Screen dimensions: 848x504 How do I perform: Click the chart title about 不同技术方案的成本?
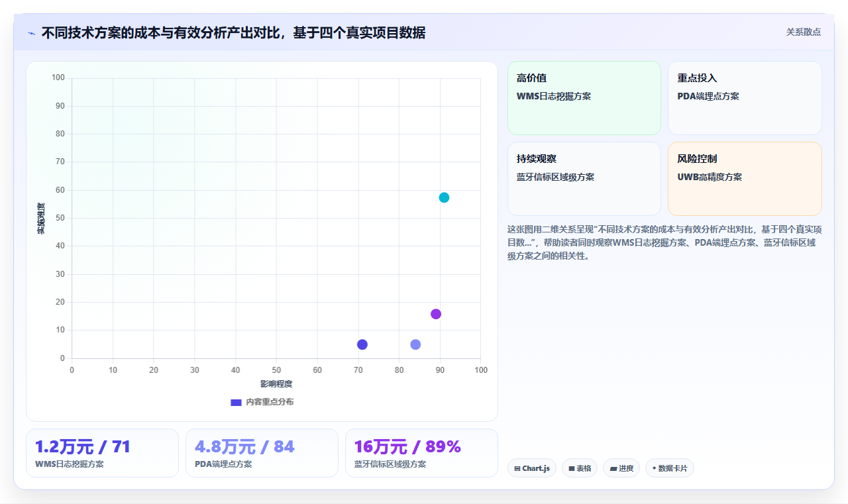pos(233,32)
